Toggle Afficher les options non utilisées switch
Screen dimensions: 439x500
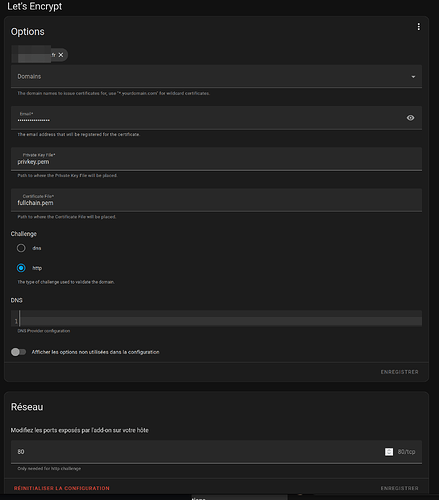pyautogui.click(x=18, y=352)
